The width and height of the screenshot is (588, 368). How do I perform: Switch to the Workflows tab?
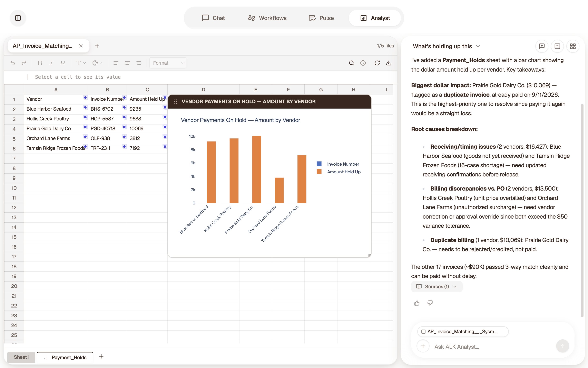coord(267,18)
